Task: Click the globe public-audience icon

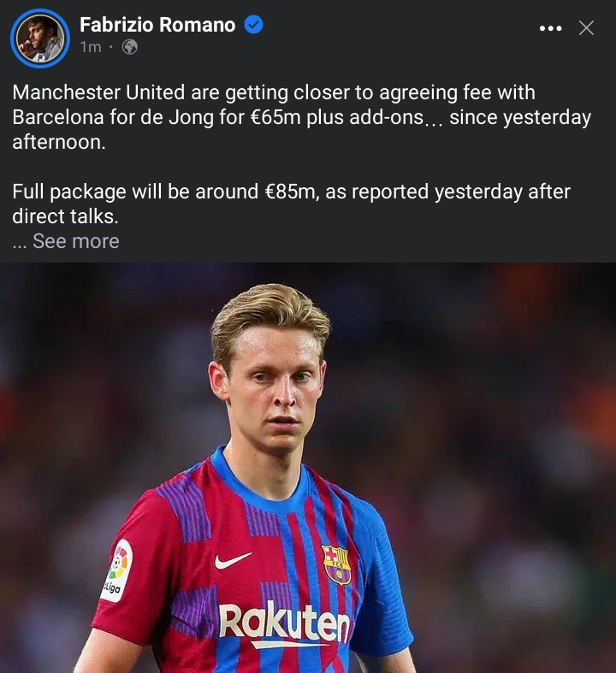Action: [130, 47]
